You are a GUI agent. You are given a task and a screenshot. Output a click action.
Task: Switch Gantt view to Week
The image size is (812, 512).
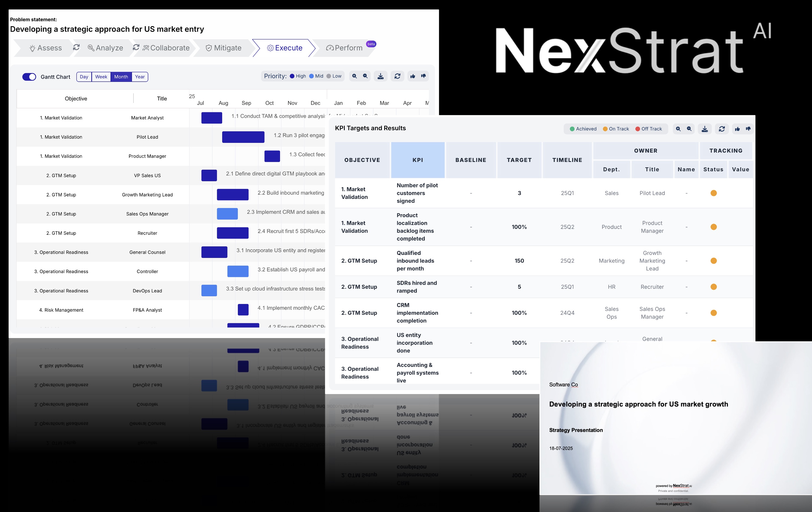coord(101,77)
